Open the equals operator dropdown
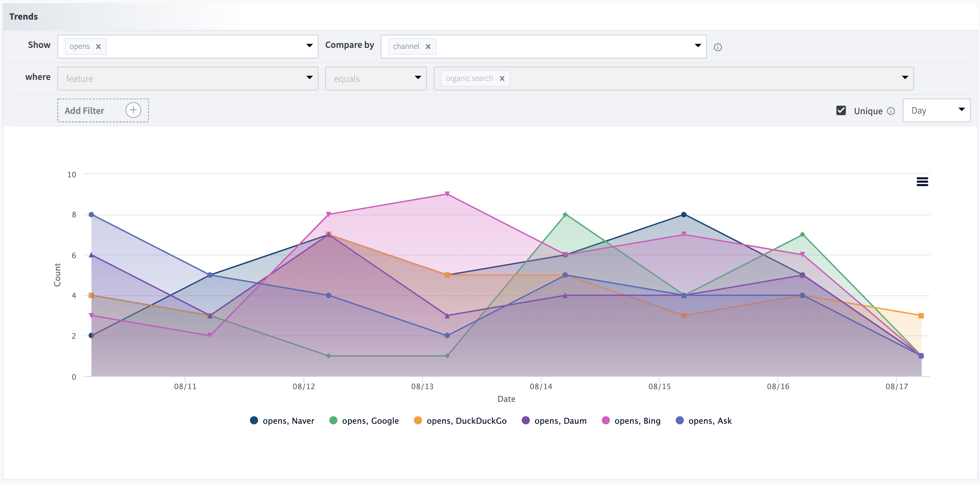Screen dimensions: 980x484 point(375,78)
